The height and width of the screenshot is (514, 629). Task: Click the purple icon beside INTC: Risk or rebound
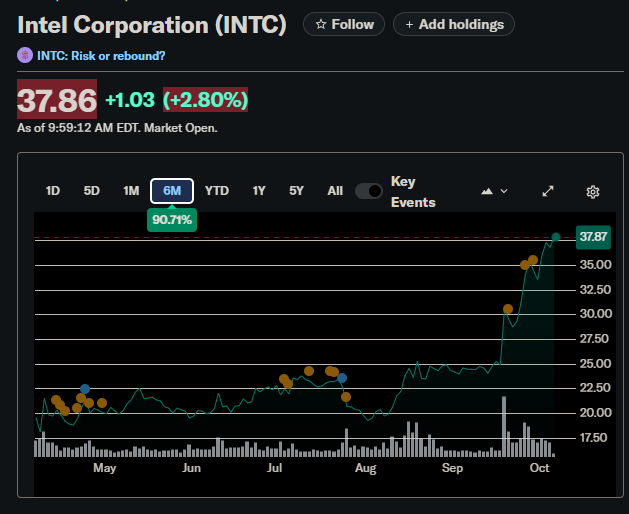[25, 55]
